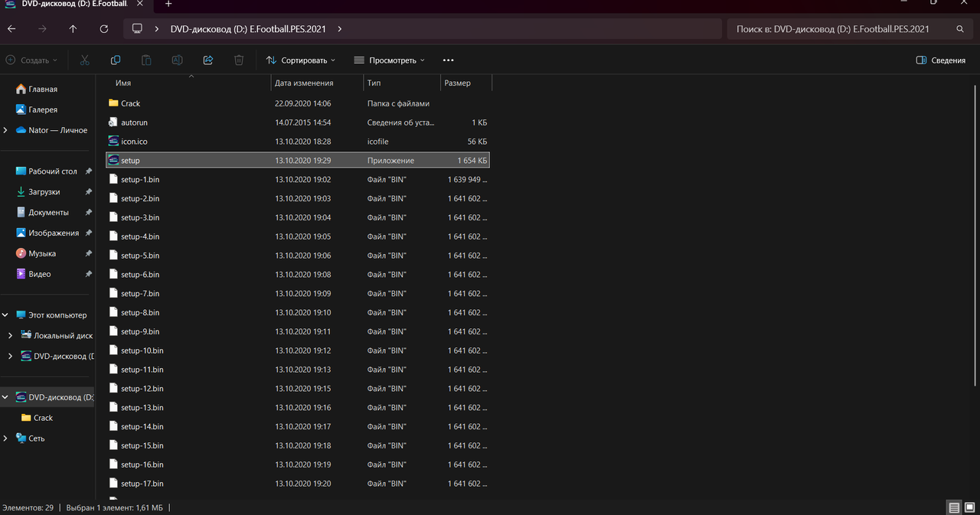Open the Просмотреть dropdown
Viewport: 980px width, 515px height.
click(390, 60)
